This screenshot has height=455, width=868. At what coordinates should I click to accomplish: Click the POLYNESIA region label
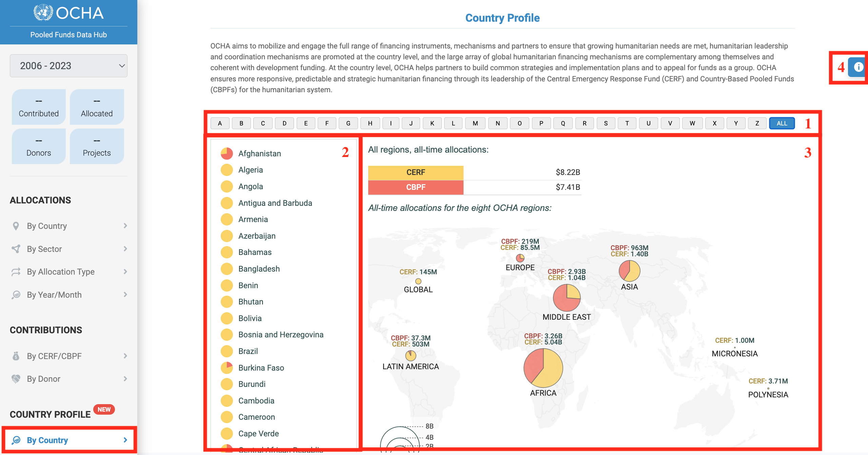click(768, 395)
